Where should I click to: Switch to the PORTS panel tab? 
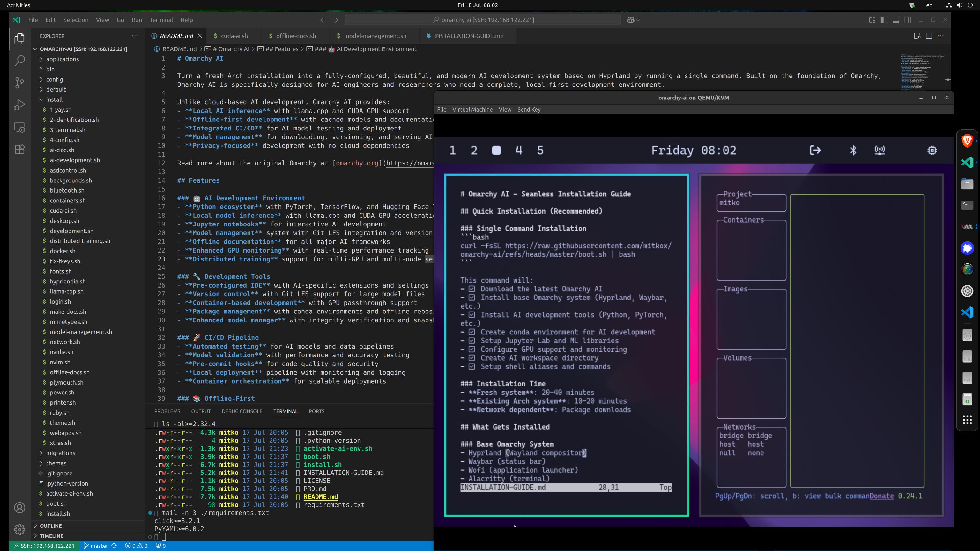tap(316, 411)
